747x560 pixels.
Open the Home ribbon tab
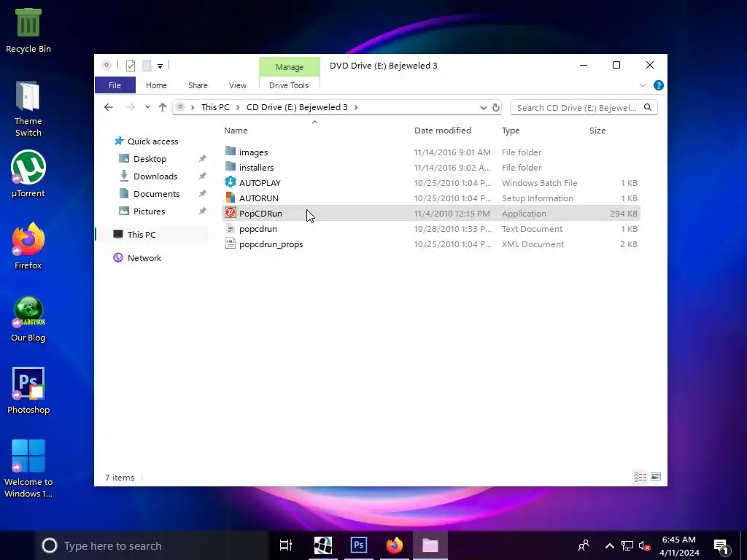click(156, 85)
